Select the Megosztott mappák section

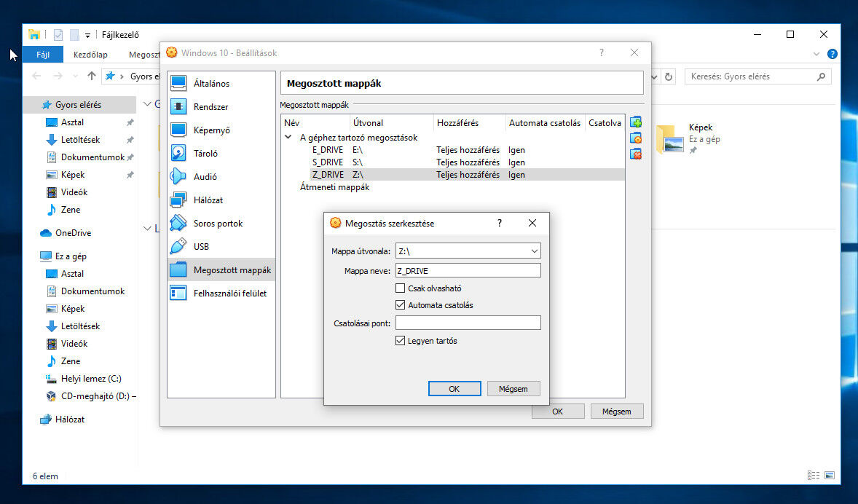[x=221, y=269]
